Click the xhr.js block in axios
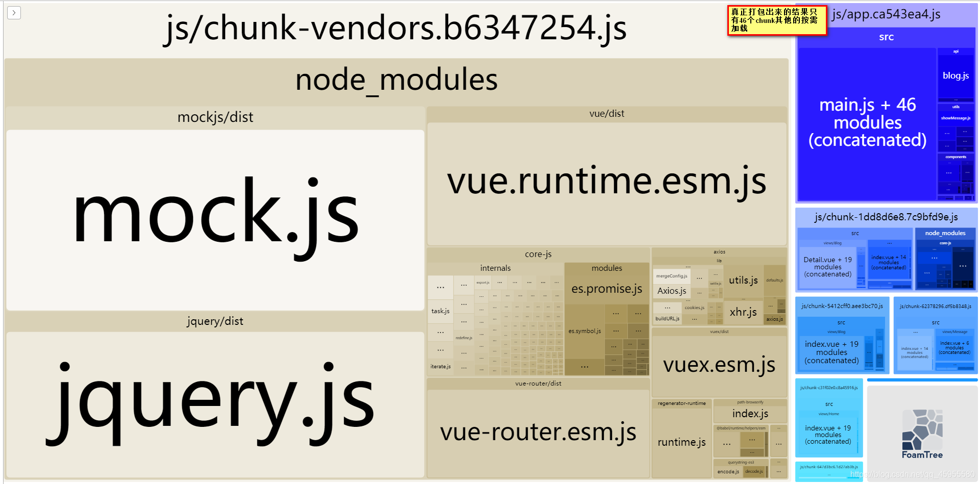 pos(743,312)
